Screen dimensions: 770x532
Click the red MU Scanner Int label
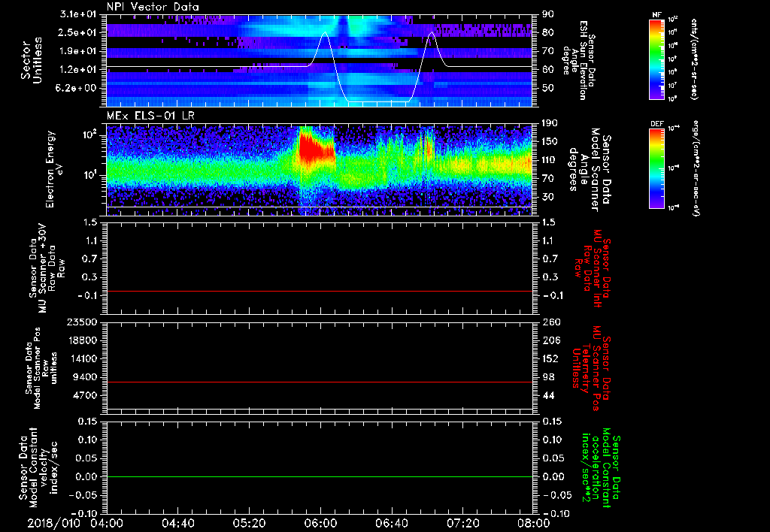(593, 268)
